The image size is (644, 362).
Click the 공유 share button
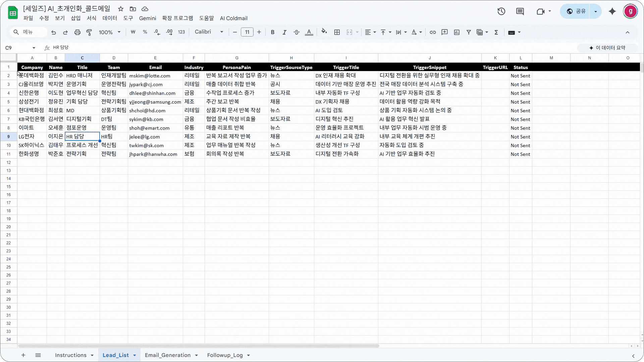576,11
